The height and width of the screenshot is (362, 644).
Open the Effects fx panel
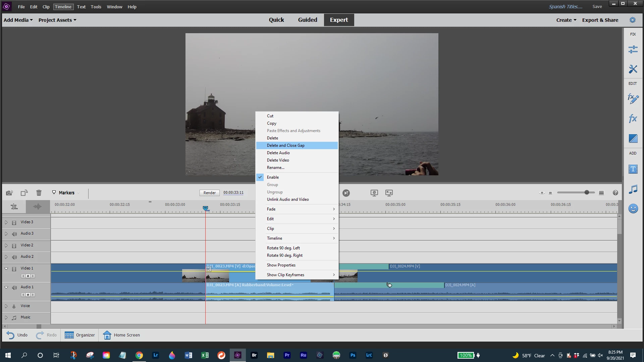pyautogui.click(x=633, y=118)
